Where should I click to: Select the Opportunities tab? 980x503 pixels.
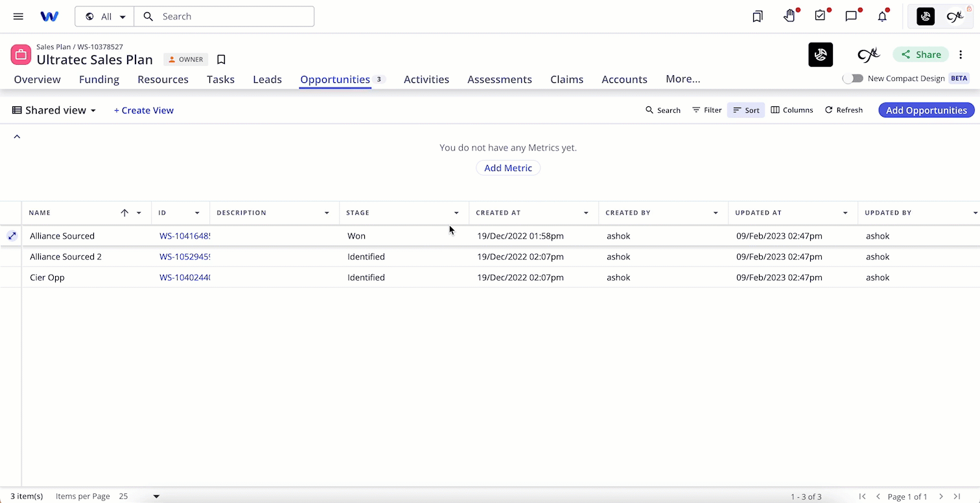(x=335, y=79)
